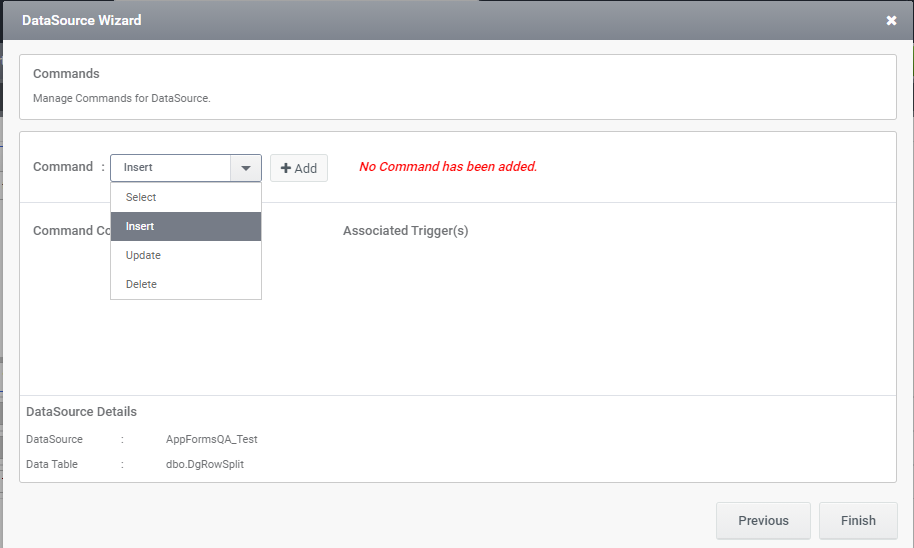914x548 pixels.
Task: Click the DataSource Wizard title text
Action: 82,20
